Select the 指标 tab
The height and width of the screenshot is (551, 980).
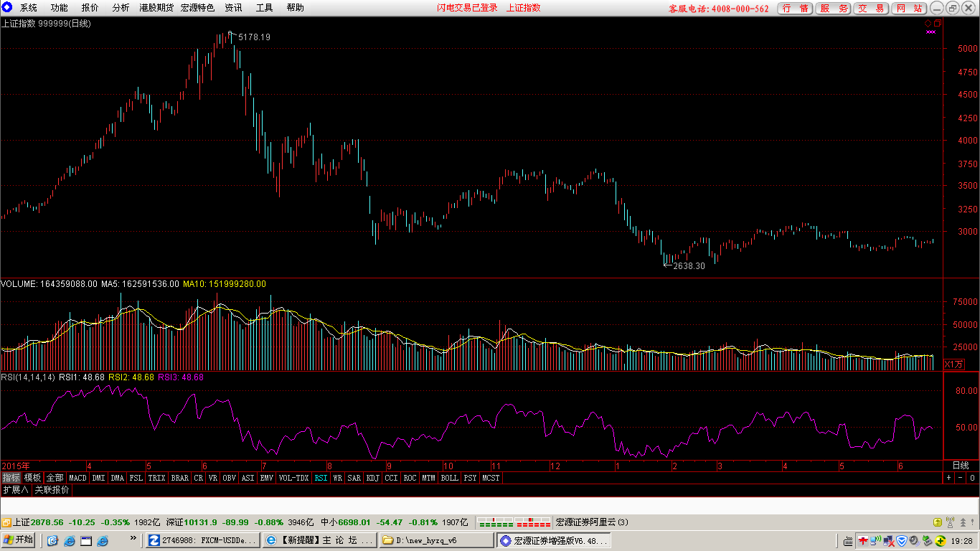point(11,478)
